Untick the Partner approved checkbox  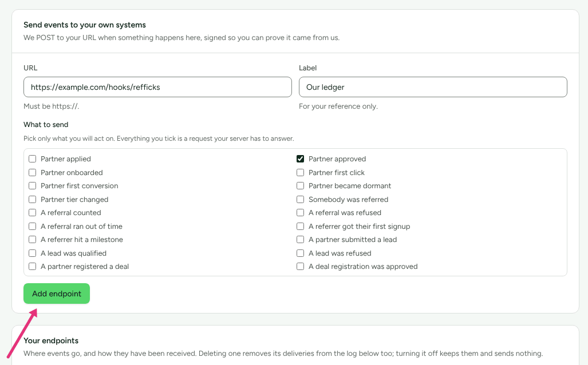pyautogui.click(x=301, y=159)
